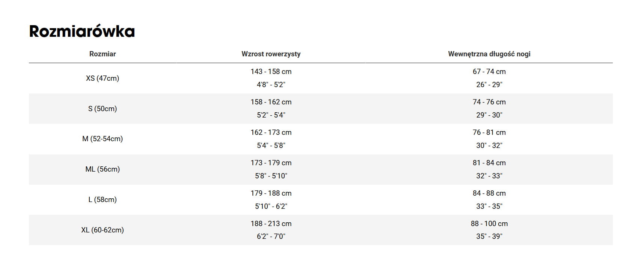Click the 67 - 74 cm inseam value
This screenshot has height=276, width=644.
point(489,72)
